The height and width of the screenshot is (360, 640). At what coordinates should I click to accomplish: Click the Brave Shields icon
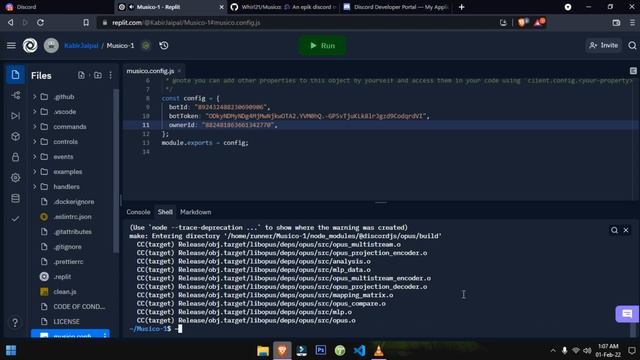522,22
